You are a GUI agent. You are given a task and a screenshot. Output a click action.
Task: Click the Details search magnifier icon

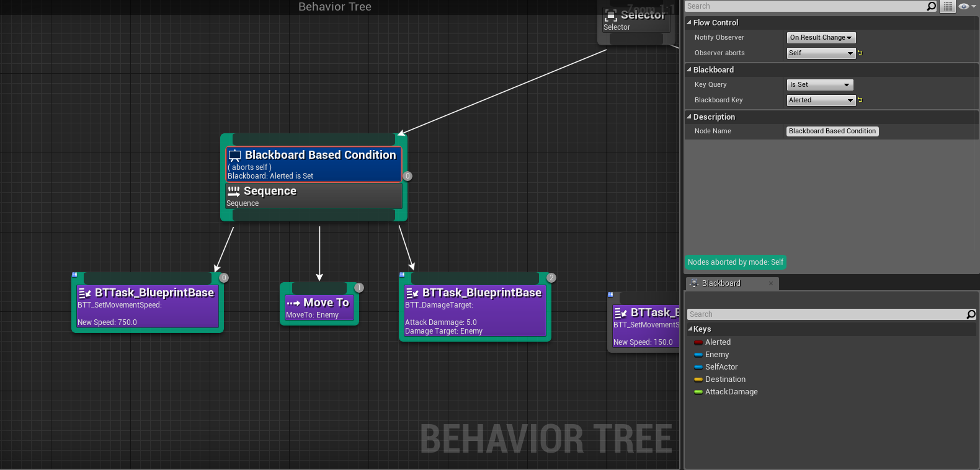(x=931, y=6)
